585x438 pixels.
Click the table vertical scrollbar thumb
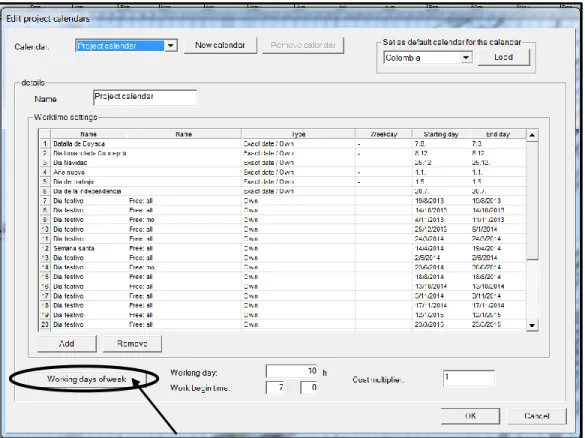(x=532, y=200)
